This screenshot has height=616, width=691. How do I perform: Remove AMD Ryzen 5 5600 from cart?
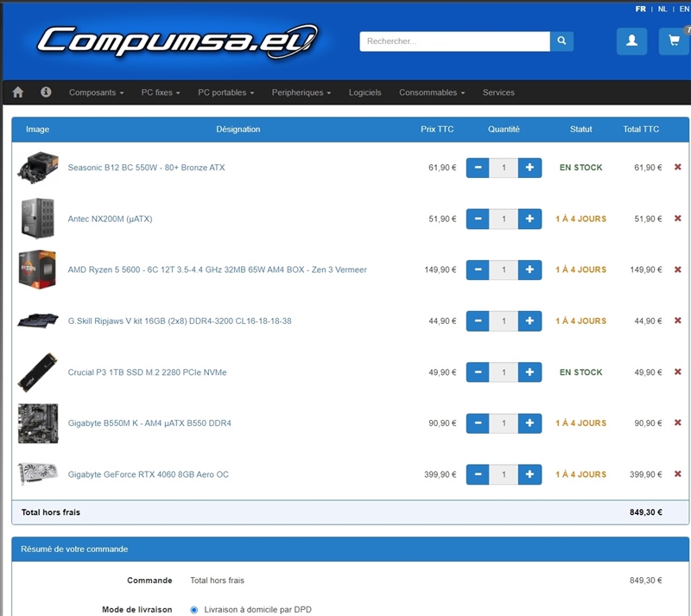[678, 270]
